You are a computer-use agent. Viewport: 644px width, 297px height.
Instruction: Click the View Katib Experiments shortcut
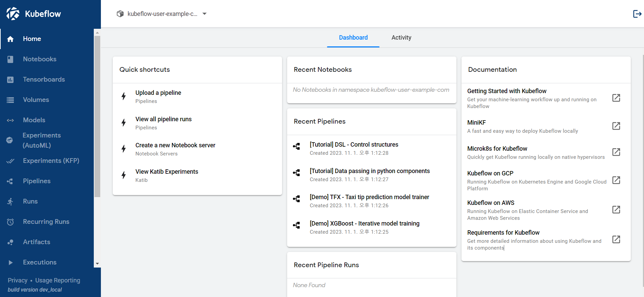197,175
